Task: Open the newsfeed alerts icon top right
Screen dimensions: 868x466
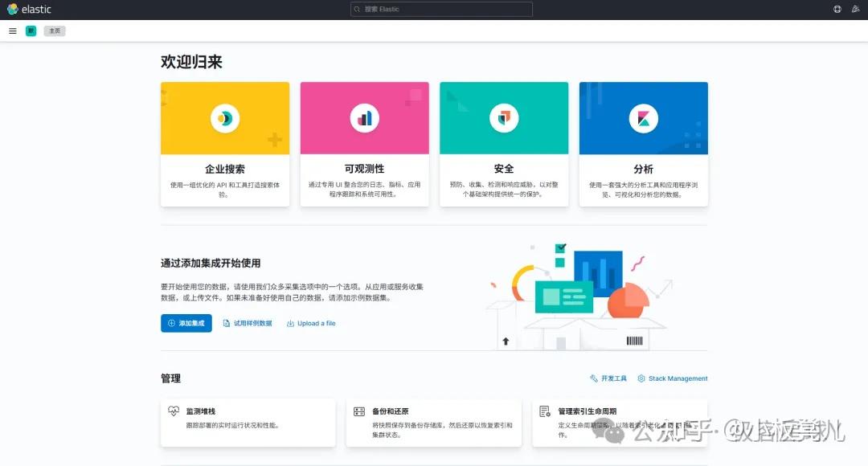Action: click(x=855, y=9)
